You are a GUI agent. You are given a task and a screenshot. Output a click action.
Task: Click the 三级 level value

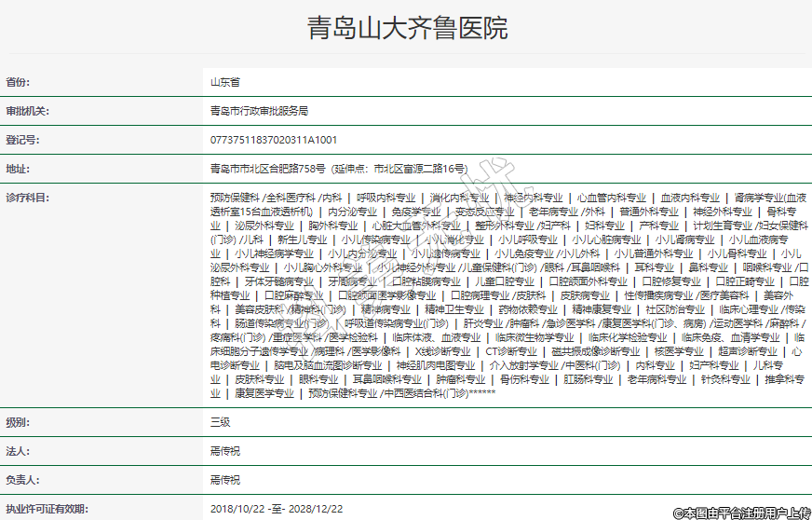point(220,422)
